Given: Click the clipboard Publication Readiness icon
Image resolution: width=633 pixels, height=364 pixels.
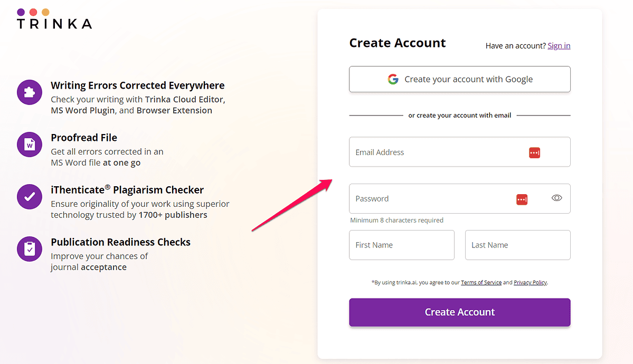Looking at the screenshot, I should click(x=30, y=249).
